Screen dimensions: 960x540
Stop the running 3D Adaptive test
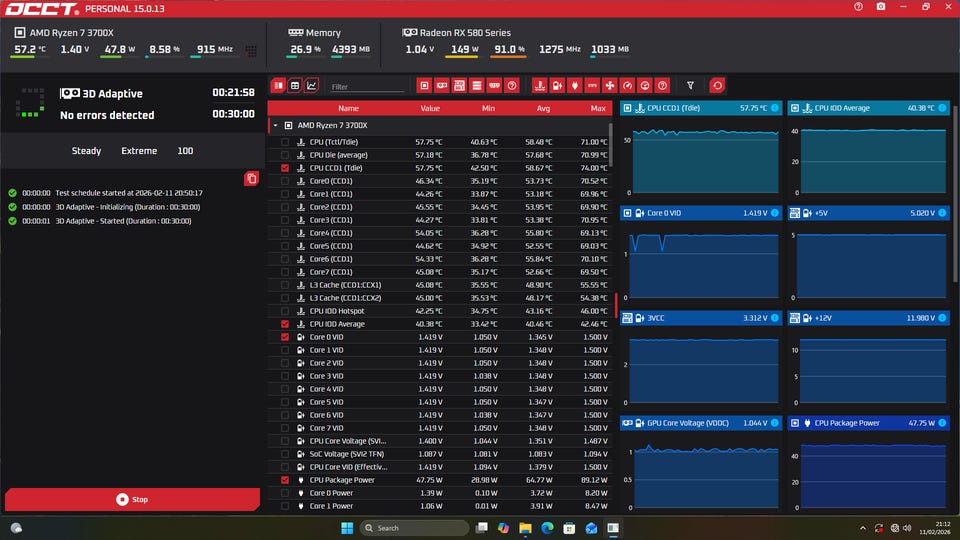coord(132,500)
